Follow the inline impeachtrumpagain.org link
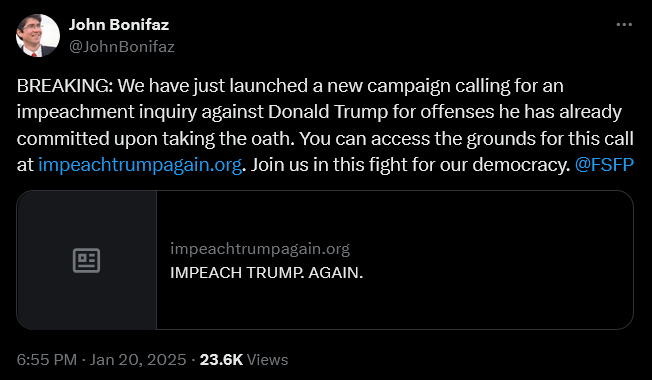Screen dimensions: 652x380 [x=140, y=165]
